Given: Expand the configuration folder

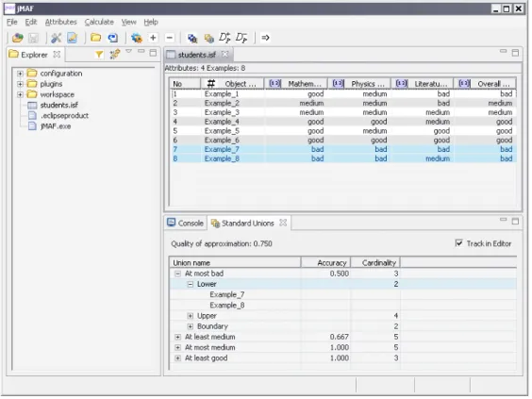Looking at the screenshot, I should [21, 74].
